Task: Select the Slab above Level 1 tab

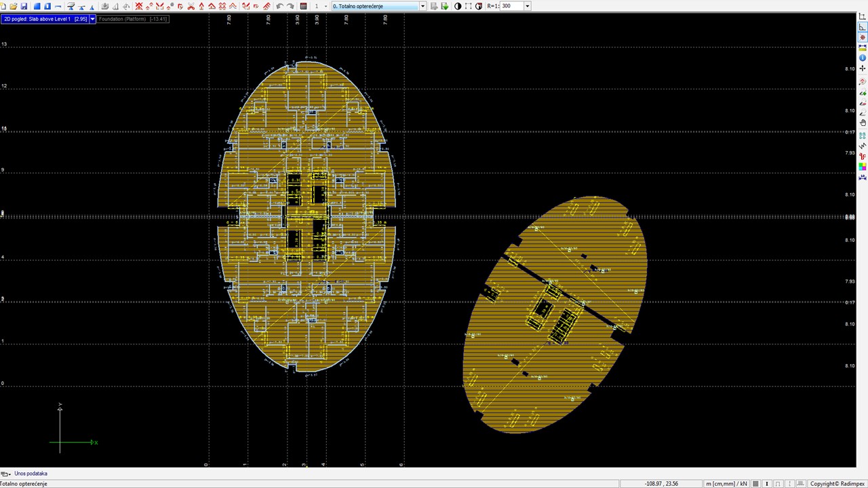Action: (x=45, y=19)
